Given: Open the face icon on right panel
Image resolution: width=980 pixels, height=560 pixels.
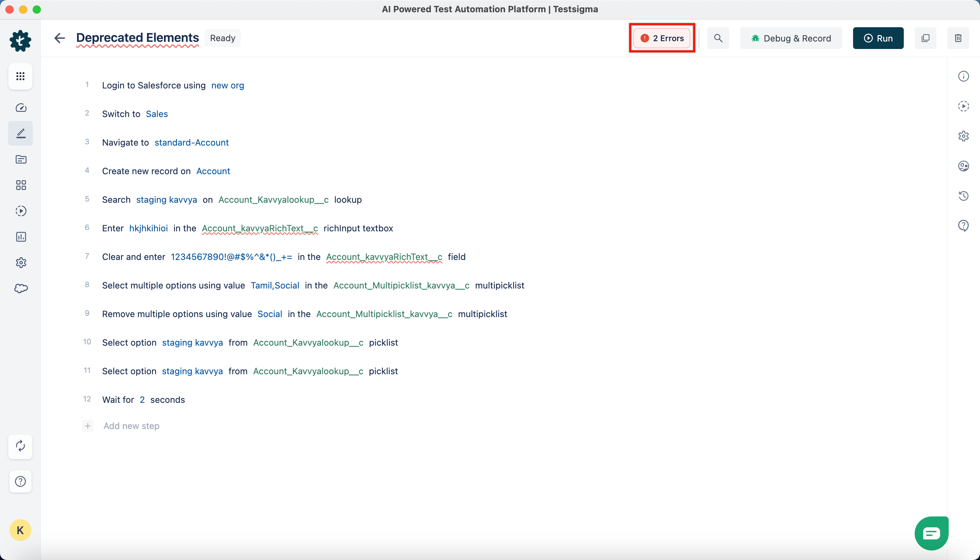Looking at the screenshot, I should click(963, 166).
